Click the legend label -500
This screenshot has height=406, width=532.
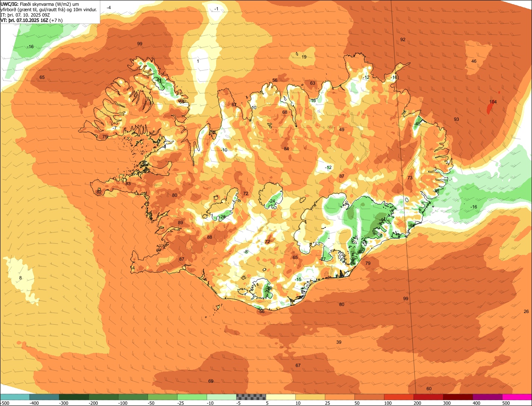coord(5,403)
